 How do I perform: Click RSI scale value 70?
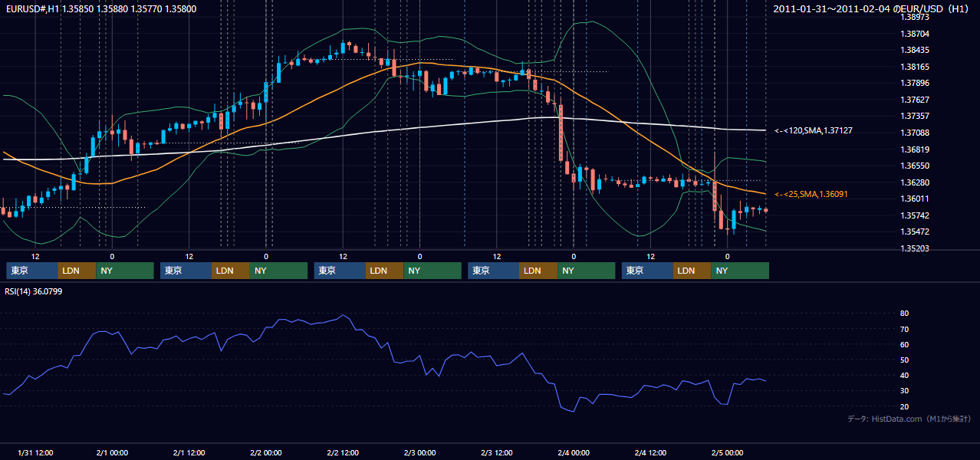click(905, 329)
